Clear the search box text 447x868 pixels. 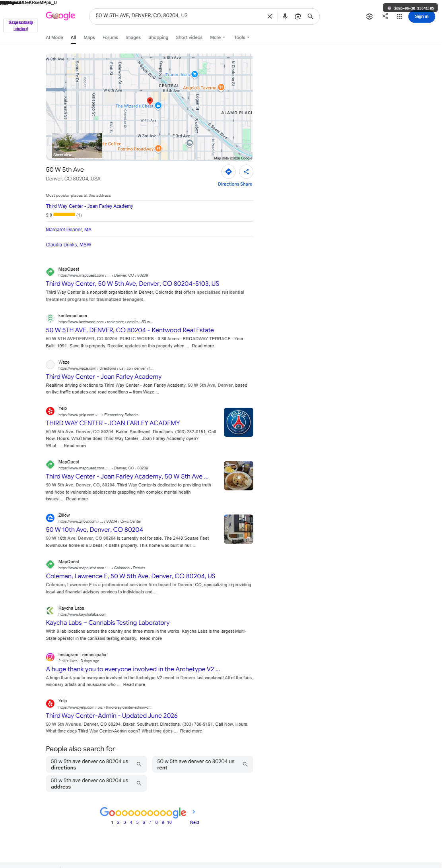point(270,16)
